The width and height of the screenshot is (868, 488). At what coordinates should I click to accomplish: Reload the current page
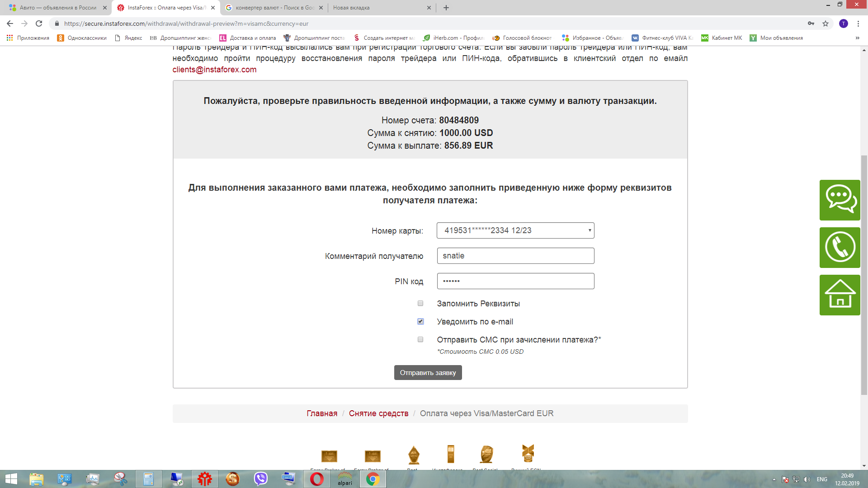(x=39, y=23)
